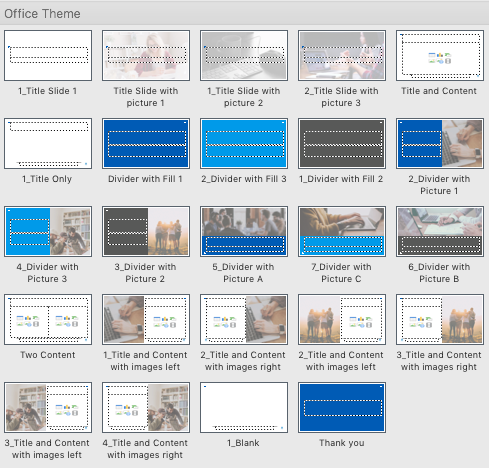The width and height of the screenshot is (489, 468).
Task: Select 3_Title and Content with images left
Action: (48, 407)
